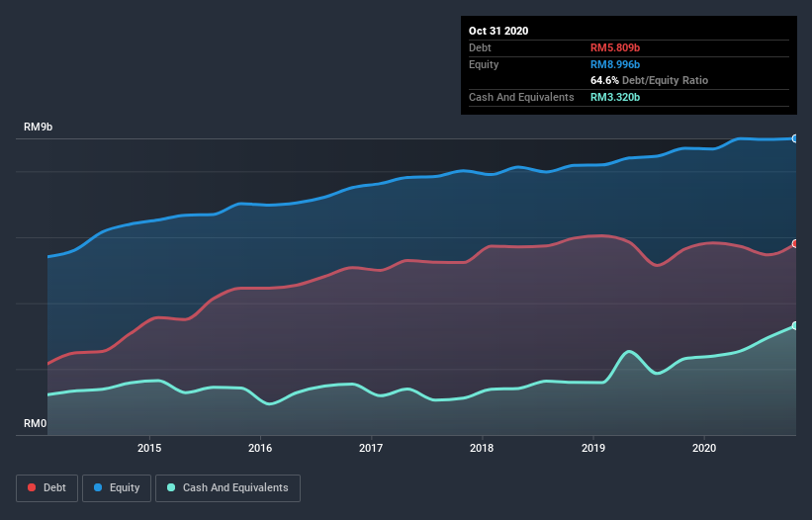Click the red Debt legend dot
Image resolution: width=812 pixels, height=520 pixels.
click(32, 487)
